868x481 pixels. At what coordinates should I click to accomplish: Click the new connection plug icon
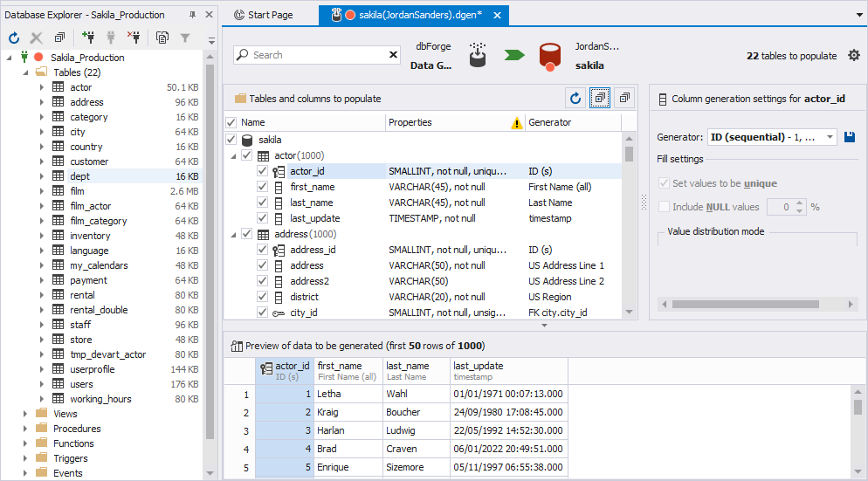pyautogui.click(x=88, y=38)
